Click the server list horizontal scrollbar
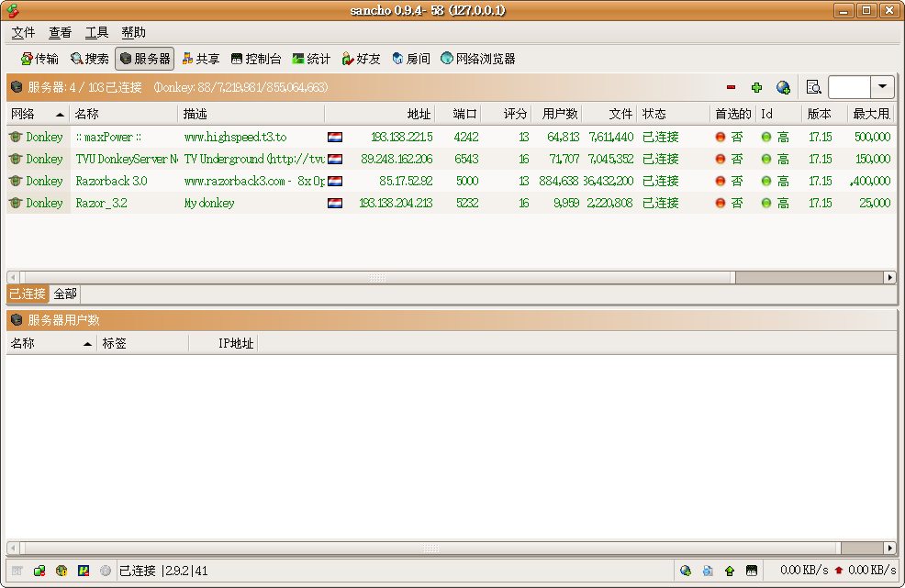 (377, 278)
